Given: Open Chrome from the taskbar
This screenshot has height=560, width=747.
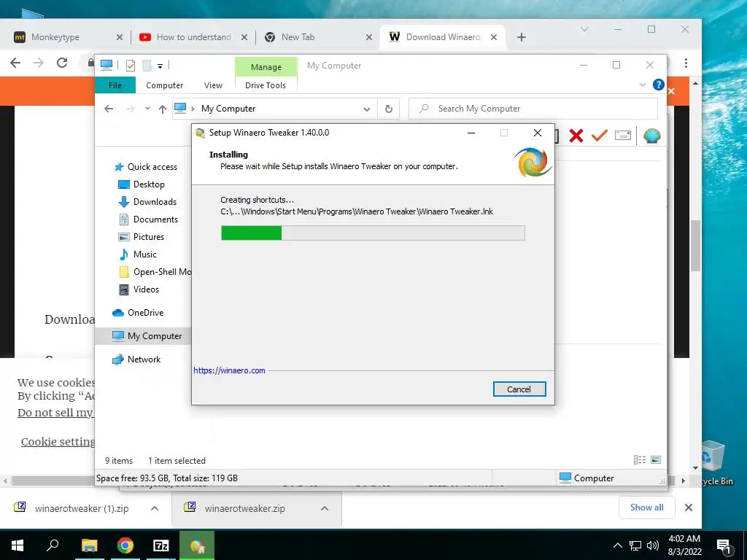Looking at the screenshot, I should (125, 545).
